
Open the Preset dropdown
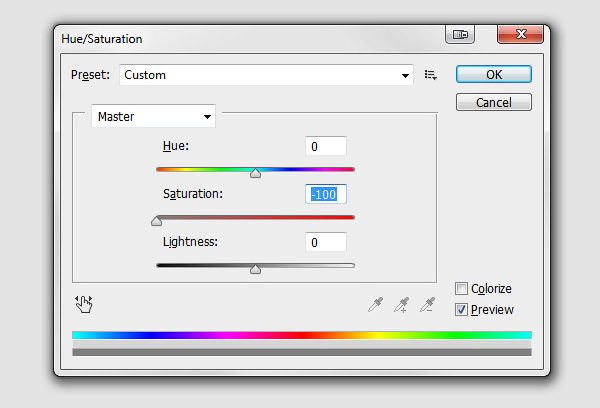(x=266, y=75)
